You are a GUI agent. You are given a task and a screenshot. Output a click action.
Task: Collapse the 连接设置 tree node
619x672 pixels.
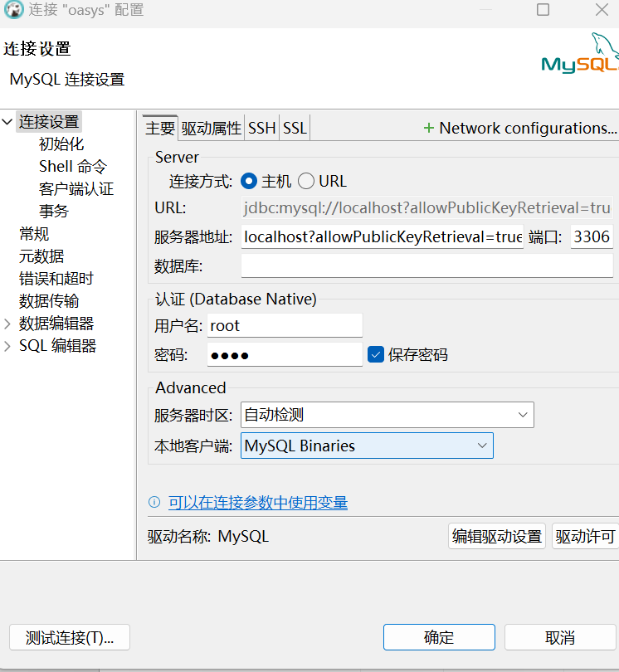point(8,122)
